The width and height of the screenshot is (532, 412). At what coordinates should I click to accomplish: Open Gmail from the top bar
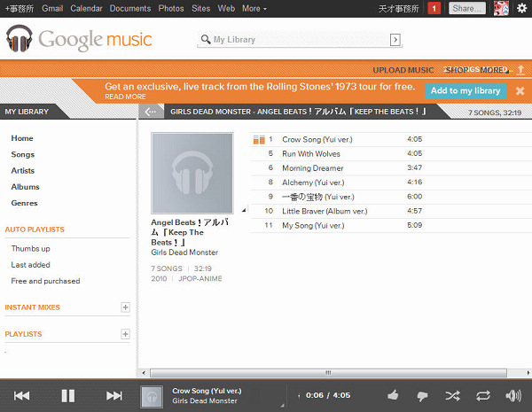tap(52, 9)
